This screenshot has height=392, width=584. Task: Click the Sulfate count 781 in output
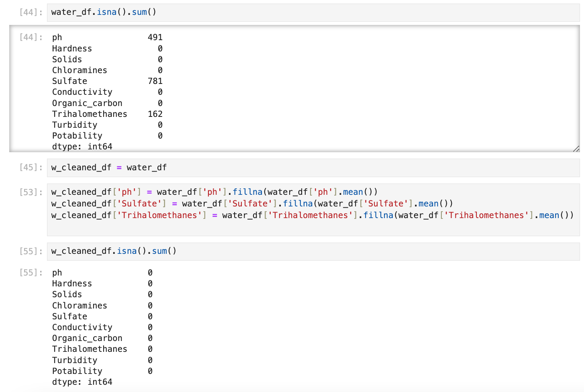pos(155,81)
